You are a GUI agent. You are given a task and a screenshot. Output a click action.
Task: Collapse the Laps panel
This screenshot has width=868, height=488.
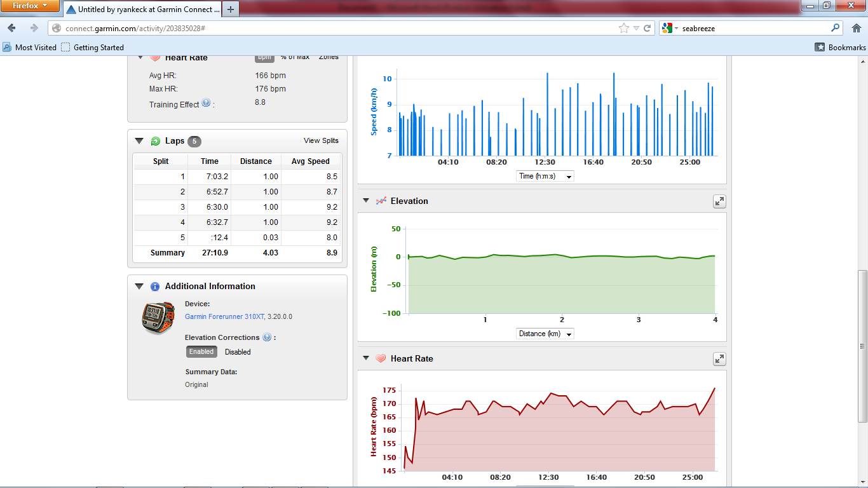coord(139,141)
